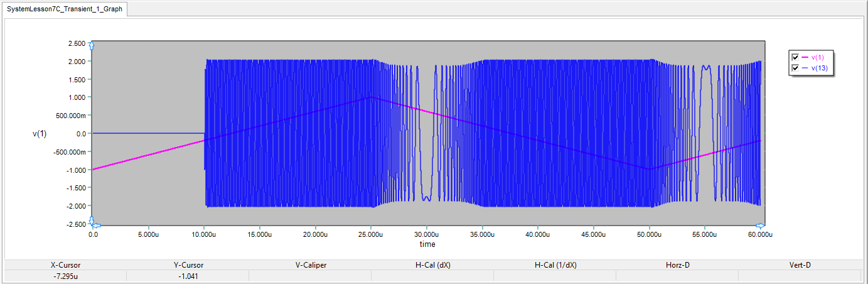Viewport: 868px width, 284px height.
Task: Click the 'time' x-axis title
Action: [x=427, y=244]
